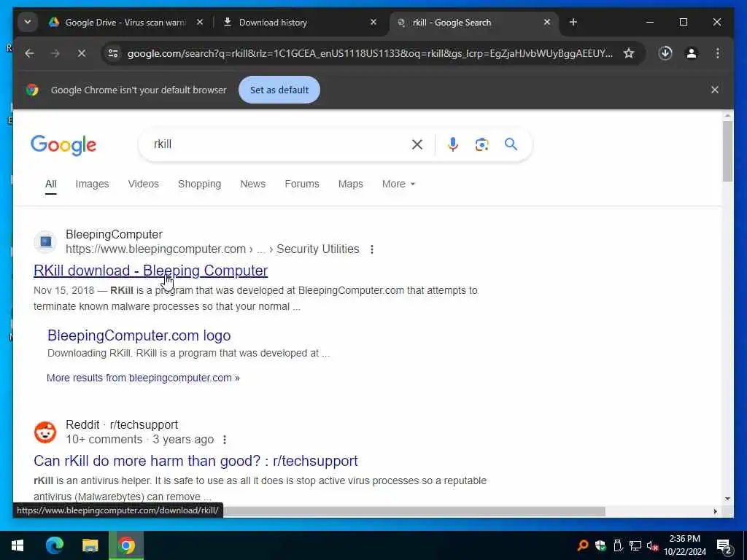Open the Reddit result options menu
This screenshot has height=560, width=747.
pyautogui.click(x=225, y=440)
